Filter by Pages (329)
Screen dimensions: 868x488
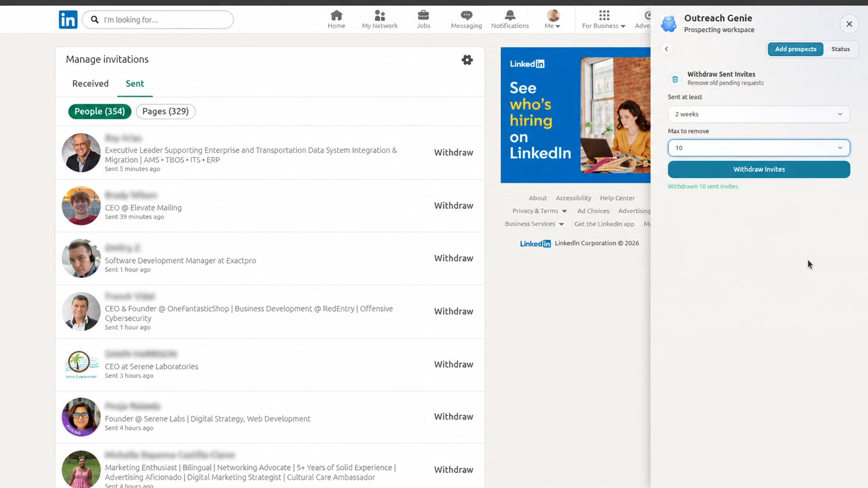(x=165, y=111)
